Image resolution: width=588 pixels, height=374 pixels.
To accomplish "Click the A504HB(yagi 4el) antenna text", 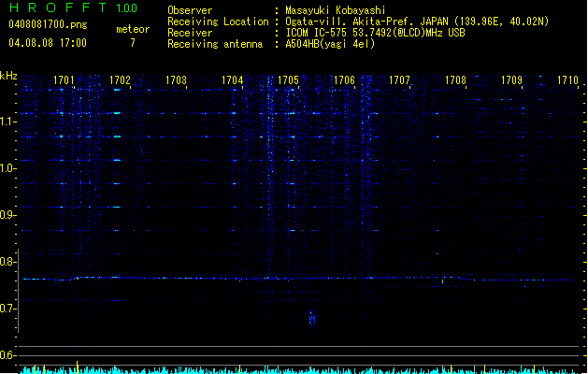I will (330, 44).
